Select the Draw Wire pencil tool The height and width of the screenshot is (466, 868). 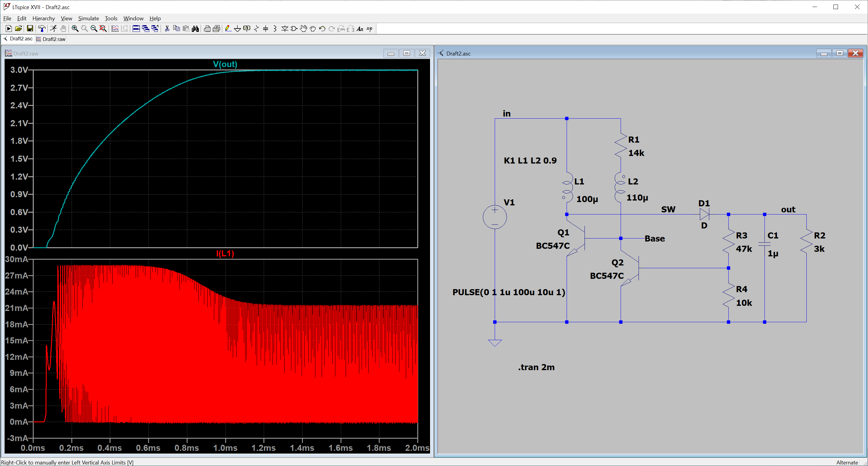pyautogui.click(x=228, y=29)
